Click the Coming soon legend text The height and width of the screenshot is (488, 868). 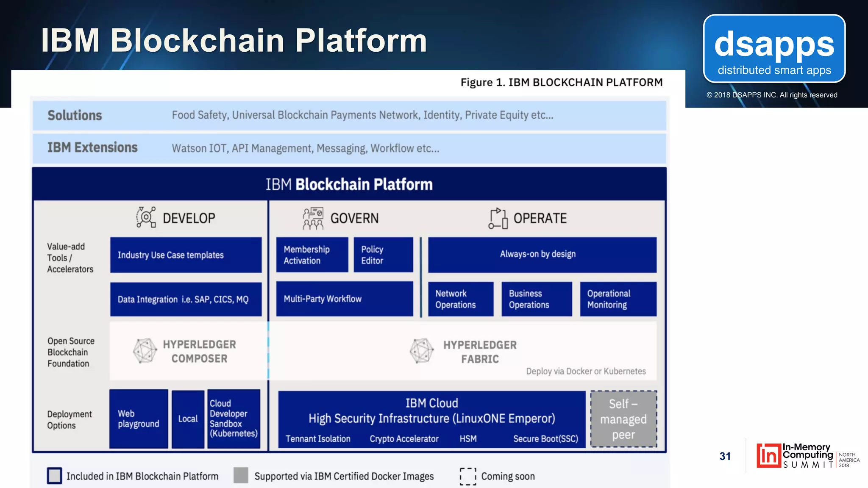pos(508,476)
